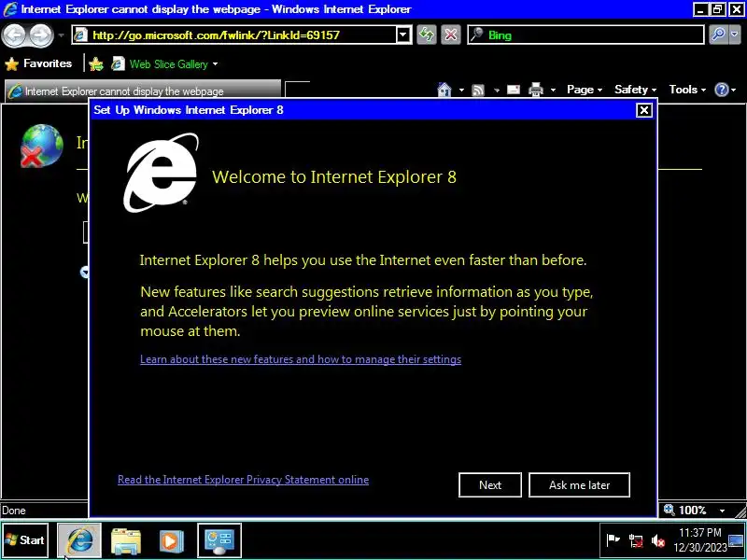Click the Internet Explorer logo in dialog

click(161, 173)
